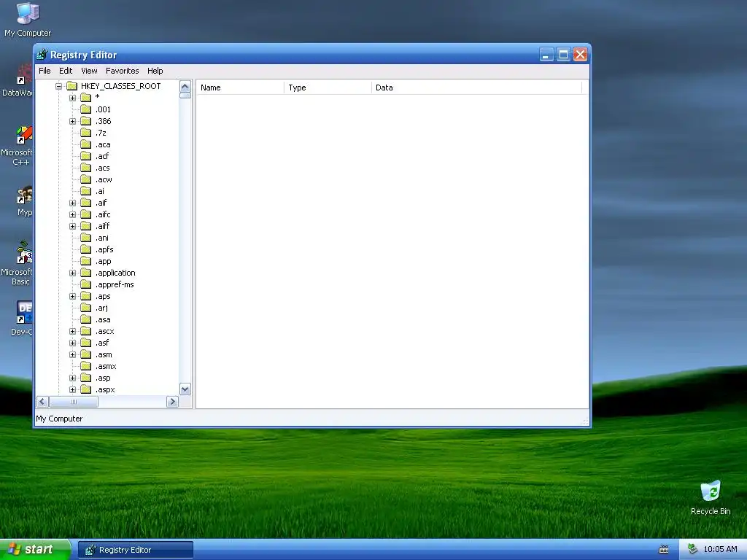Viewport: 747px width, 560px height.
Task: Click the .001 key folder icon
Action: coord(86,109)
